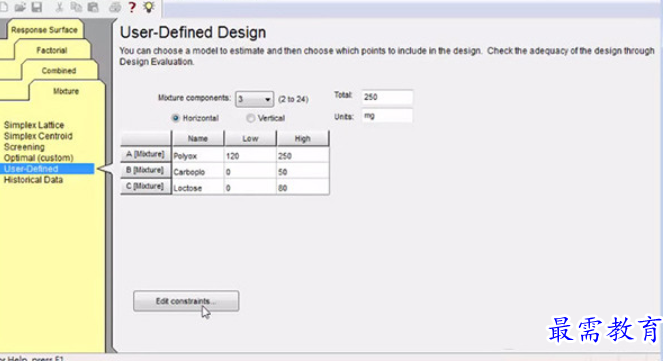This screenshot has height=361, width=670.
Task: Click Polyox High value 250
Action: coord(303,156)
